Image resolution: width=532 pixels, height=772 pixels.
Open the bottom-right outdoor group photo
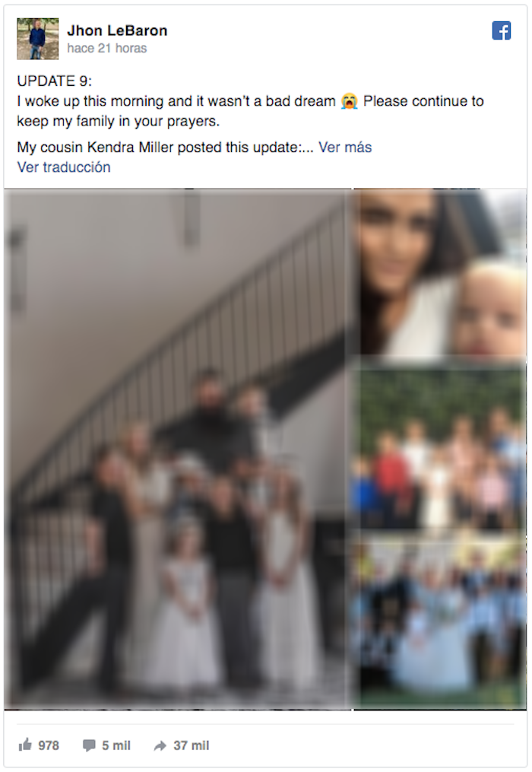[440, 622]
